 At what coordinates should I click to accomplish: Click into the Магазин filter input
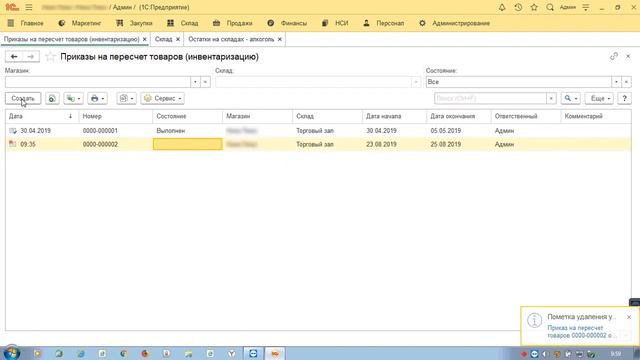coord(98,82)
